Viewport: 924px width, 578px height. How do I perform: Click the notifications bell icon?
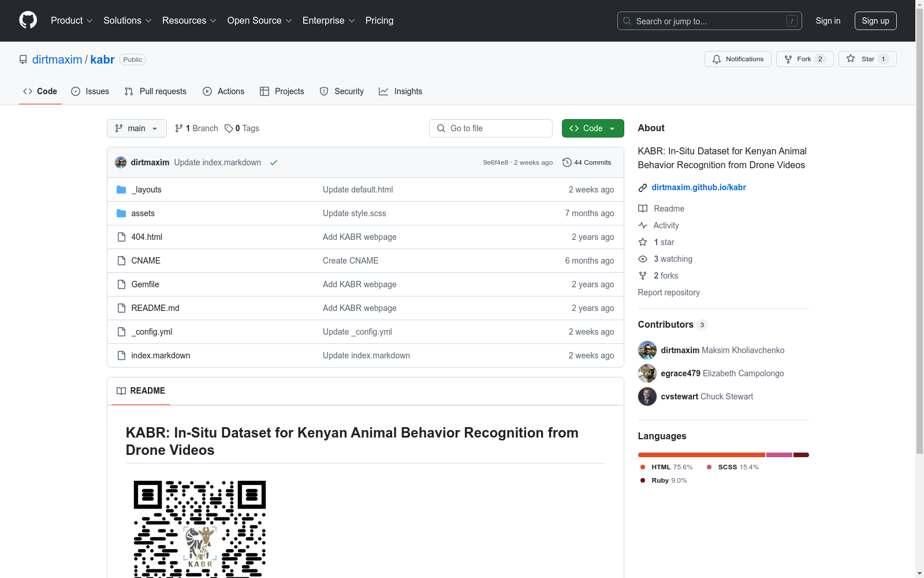[717, 59]
